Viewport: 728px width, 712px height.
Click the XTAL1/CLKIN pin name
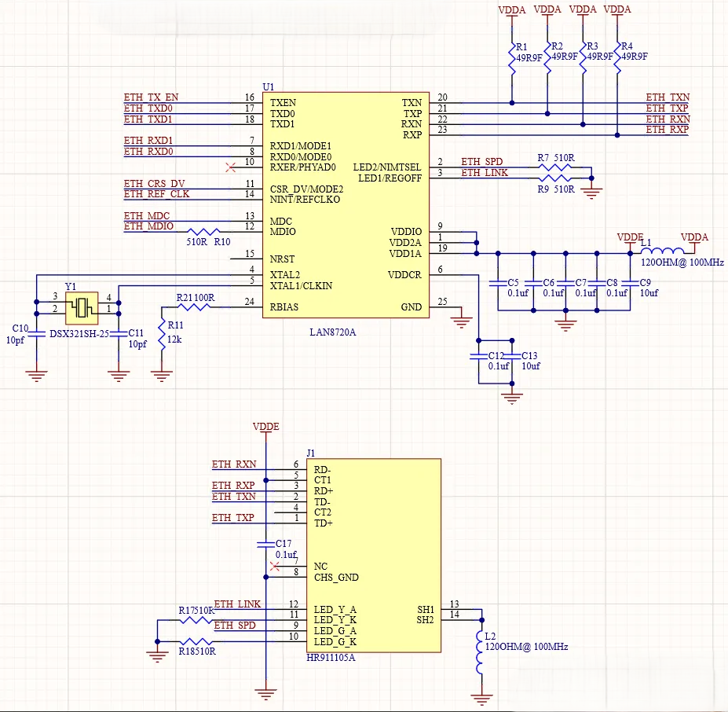302,286
